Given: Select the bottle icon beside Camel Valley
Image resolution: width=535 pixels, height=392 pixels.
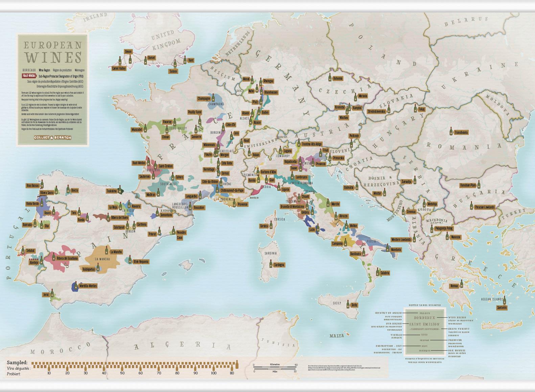Looking at the screenshot, I should click(x=120, y=61).
